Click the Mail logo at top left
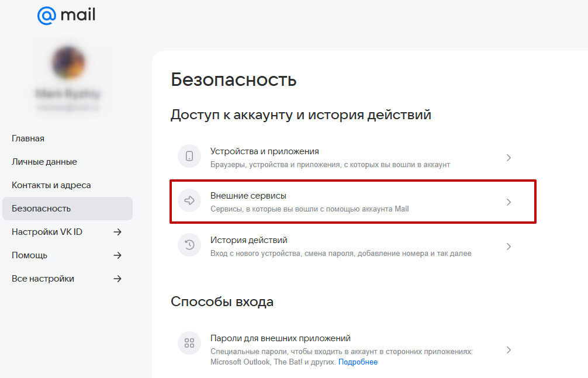This screenshot has height=378, width=588. (66, 16)
